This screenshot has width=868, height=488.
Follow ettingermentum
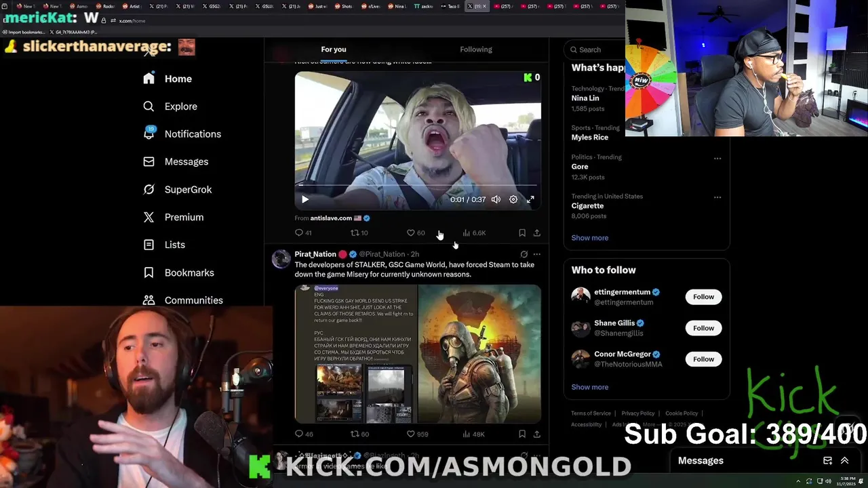(x=703, y=297)
